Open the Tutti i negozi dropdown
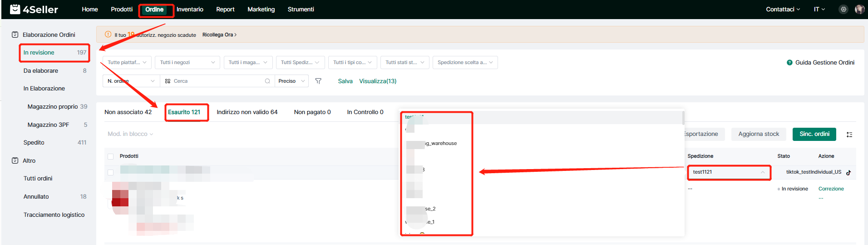This screenshot has width=868, height=245. coord(187,62)
